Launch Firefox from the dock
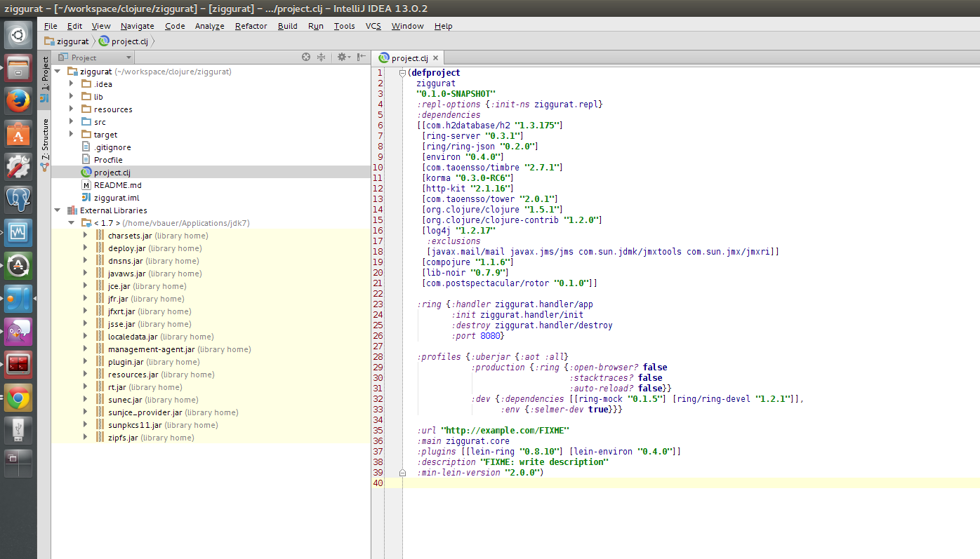The height and width of the screenshot is (559, 980). pos(18,101)
